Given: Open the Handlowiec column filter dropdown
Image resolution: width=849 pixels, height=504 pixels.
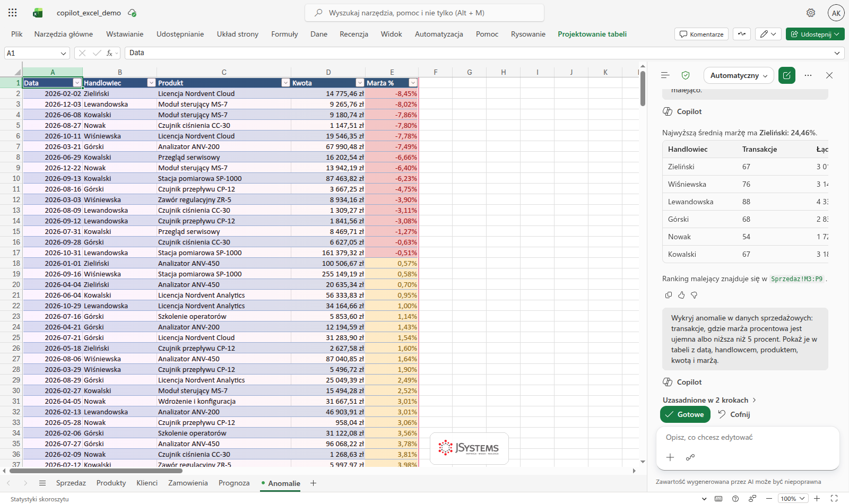Looking at the screenshot, I should coord(152,83).
